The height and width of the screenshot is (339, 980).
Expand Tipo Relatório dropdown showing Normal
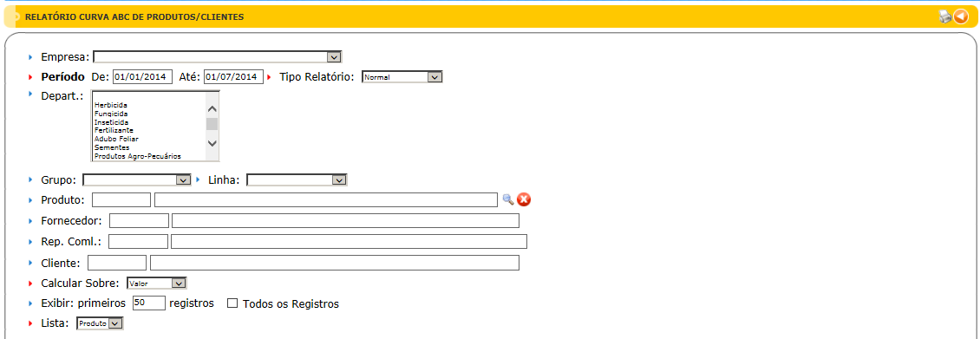pos(402,77)
